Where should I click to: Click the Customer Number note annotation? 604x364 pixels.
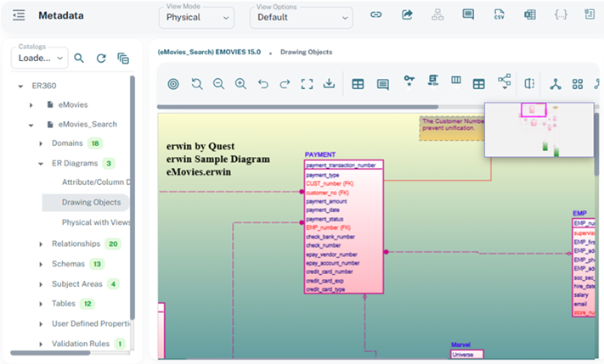[x=451, y=128]
